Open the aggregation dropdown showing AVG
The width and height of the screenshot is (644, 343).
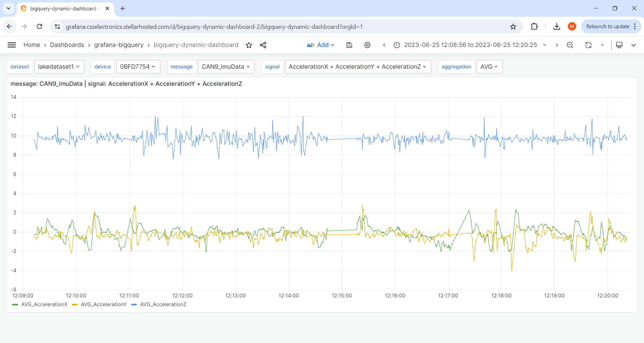click(489, 66)
